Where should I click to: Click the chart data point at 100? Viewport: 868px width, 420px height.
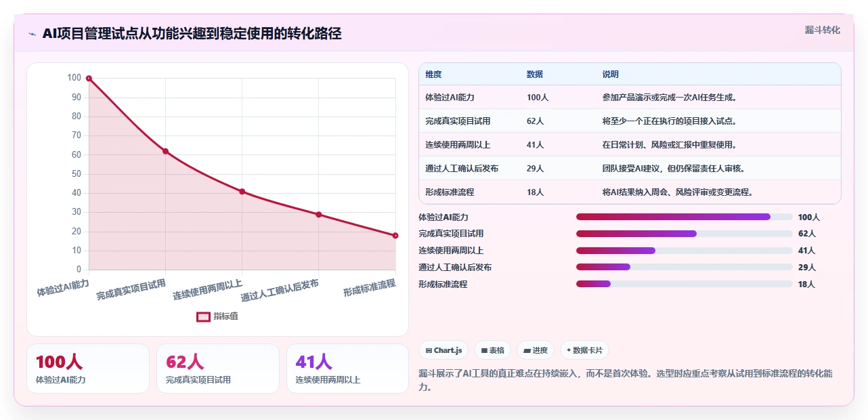[89, 79]
